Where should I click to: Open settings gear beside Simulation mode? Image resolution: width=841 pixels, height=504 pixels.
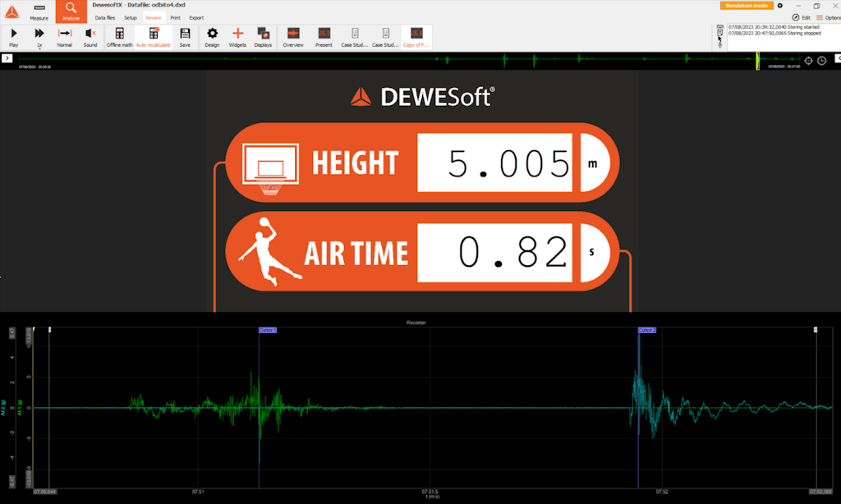coord(780,6)
